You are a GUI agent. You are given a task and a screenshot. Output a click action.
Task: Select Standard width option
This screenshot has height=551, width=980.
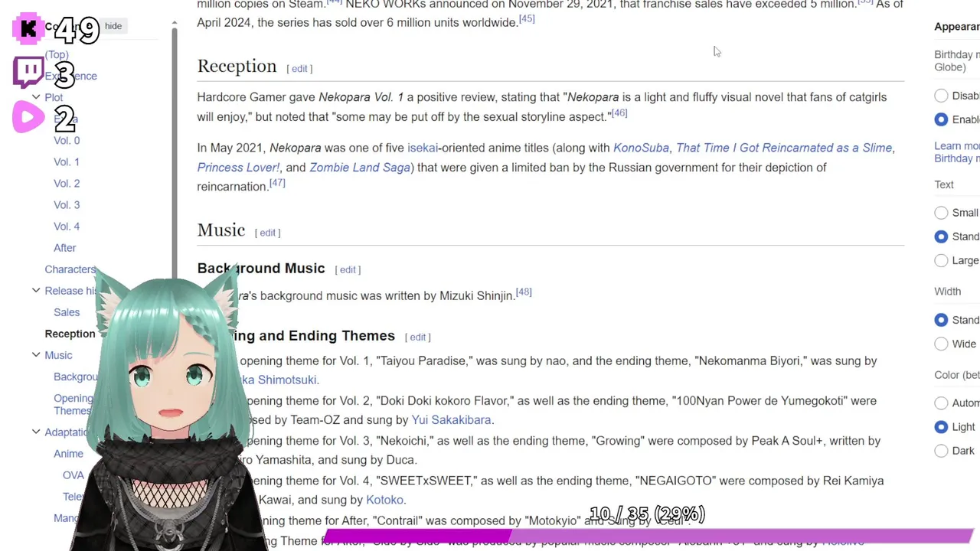(x=942, y=320)
